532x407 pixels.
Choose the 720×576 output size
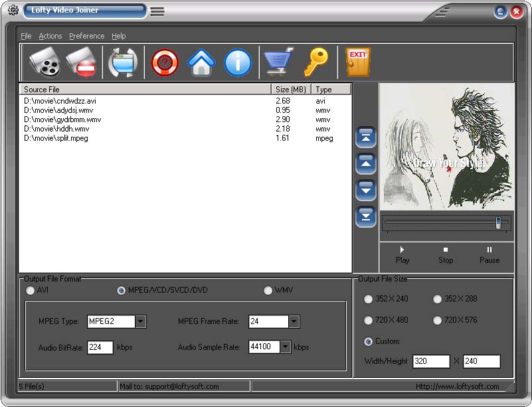(437, 320)
